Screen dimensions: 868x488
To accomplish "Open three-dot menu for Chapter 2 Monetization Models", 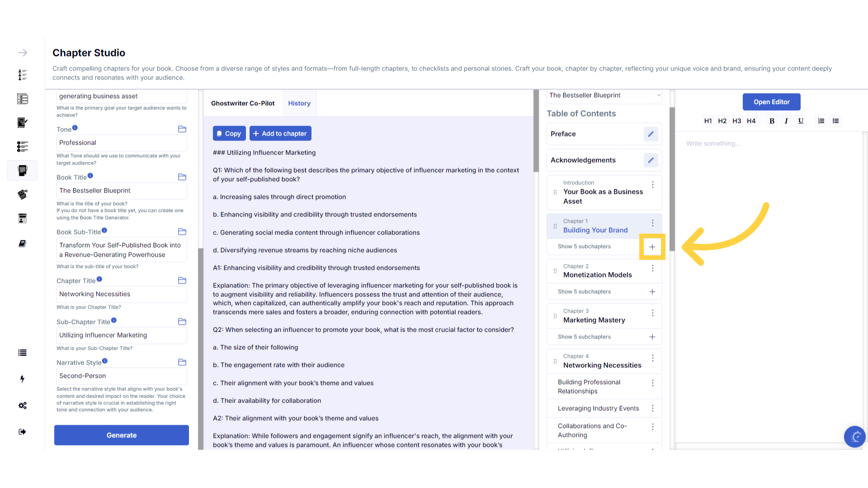I will point(652,268).
